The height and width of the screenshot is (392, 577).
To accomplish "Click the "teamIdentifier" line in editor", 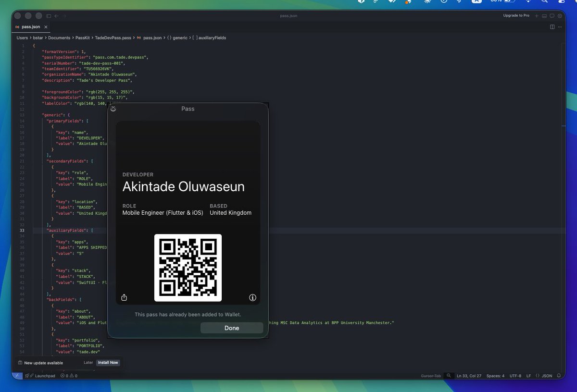I will [x=78, y=69].
